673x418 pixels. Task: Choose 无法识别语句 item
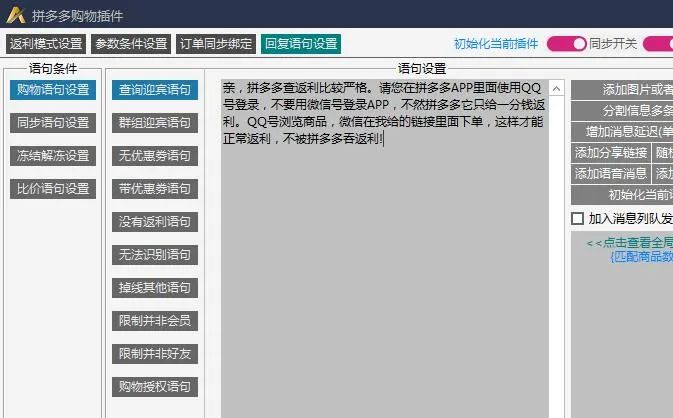155,255
